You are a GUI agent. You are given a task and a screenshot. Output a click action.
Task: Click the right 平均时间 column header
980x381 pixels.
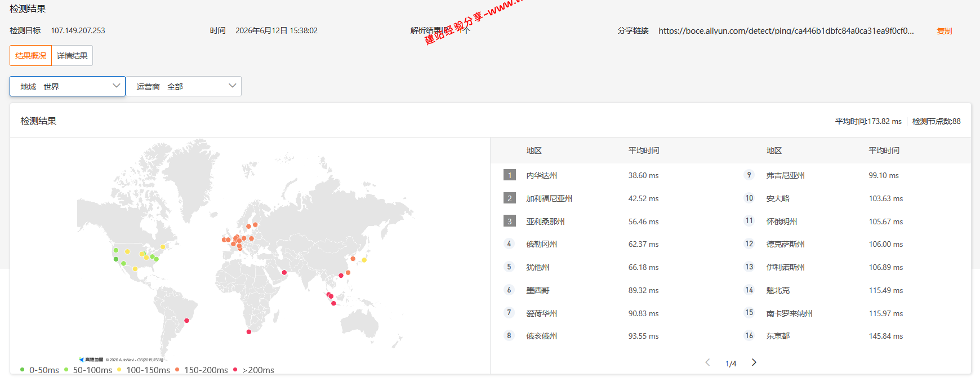tap(884, 150)
